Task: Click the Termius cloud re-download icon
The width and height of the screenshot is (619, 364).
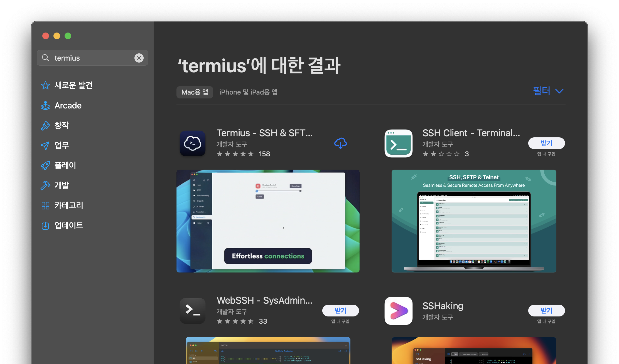Action: pos(340,143)
